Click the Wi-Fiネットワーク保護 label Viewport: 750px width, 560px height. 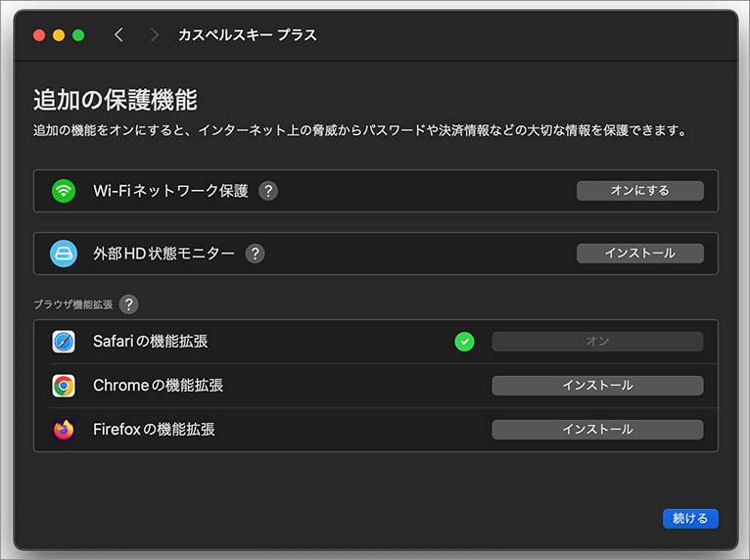tap(170, 191)
